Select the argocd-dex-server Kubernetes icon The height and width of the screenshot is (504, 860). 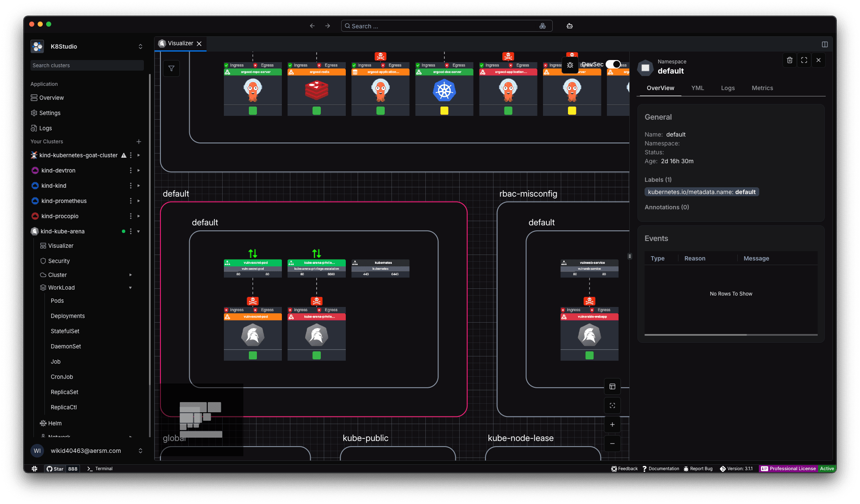click(x=444, y=90)
